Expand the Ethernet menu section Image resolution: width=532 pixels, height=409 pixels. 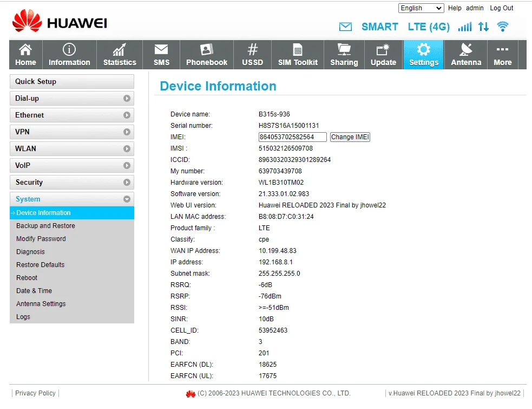(x=72, y=115)
